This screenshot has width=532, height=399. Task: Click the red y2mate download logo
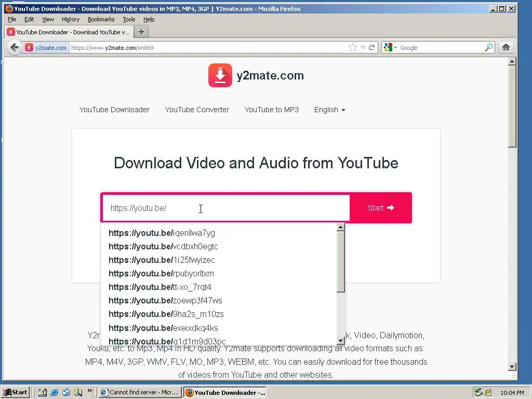pos(220,75)
